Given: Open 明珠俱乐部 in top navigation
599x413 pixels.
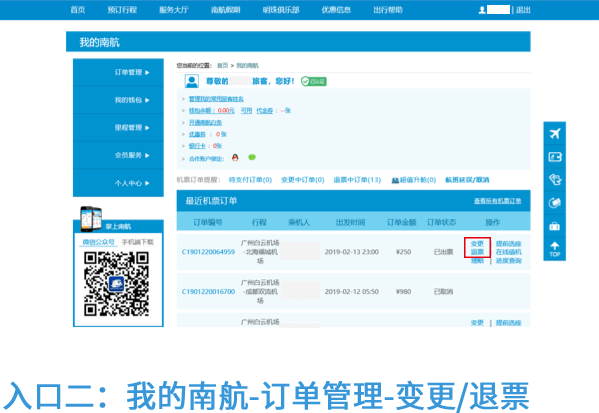Looking at the screenshot, I should click(281, 10).
